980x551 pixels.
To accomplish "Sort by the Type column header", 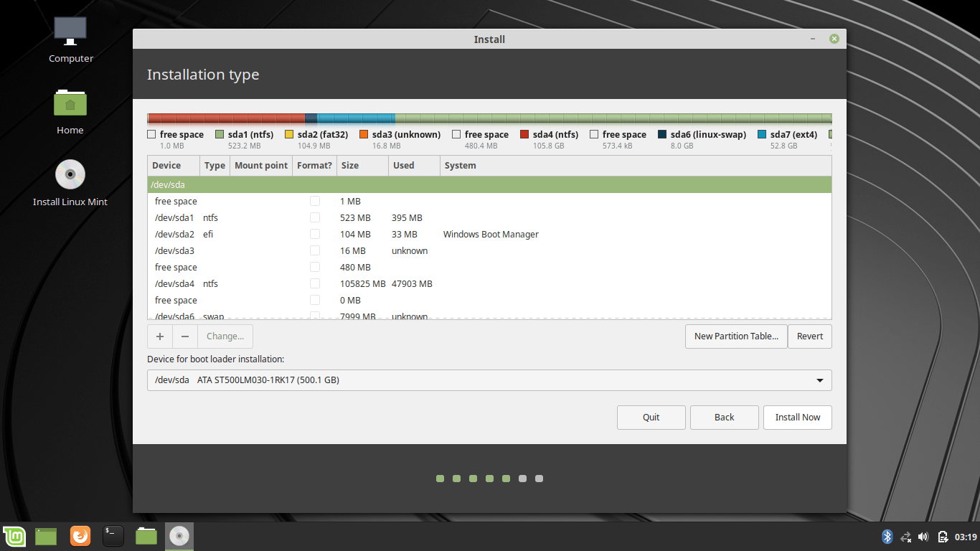I will [215, 166].
